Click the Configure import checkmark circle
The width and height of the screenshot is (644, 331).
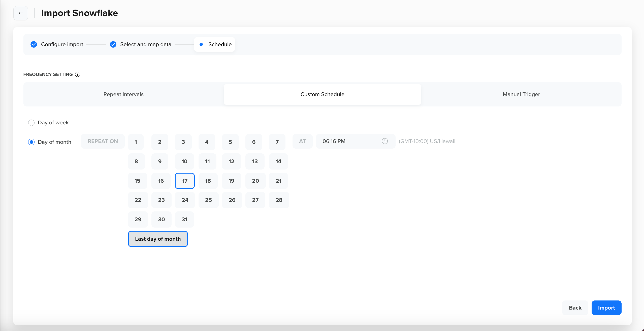point(34,44)
